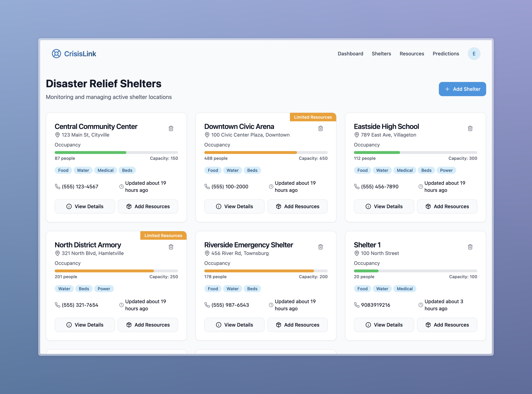Open the Dashboard nav item
The height and width of the screenshot is (394, 532).
[x=350, y=54]
